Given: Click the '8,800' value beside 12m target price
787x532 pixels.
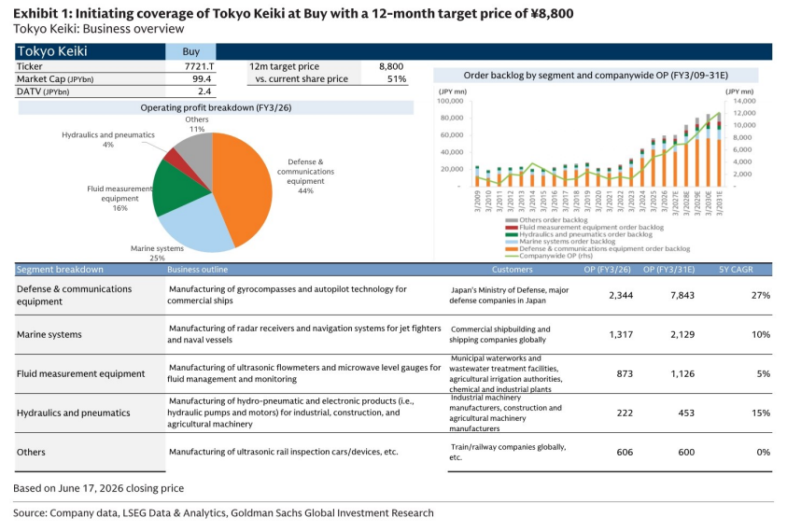Looking at the screenshot, I should [x=391, y=66].
